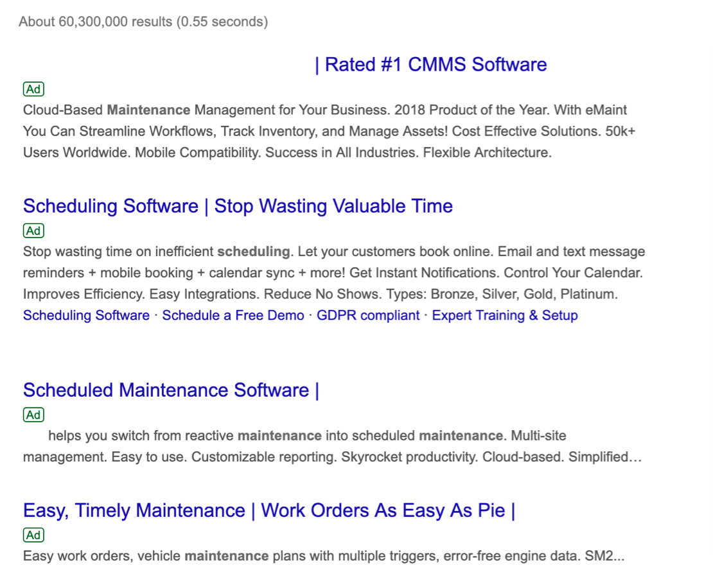Click the Expert Training & Setup sitelink
Screen dimensions: 713x588
[505, 315]
